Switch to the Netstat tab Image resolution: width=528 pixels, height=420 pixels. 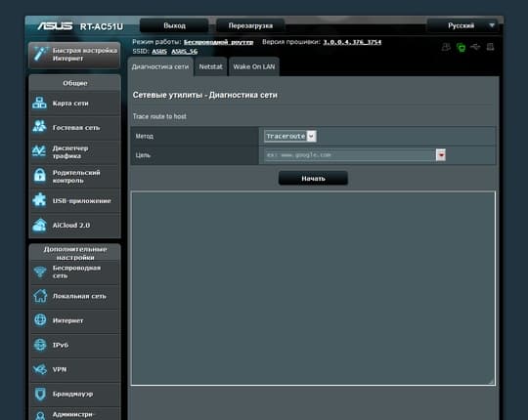tap(211, 66)
